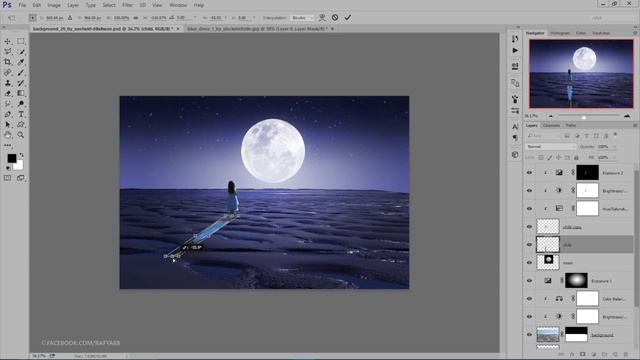The height and width of the screenshot is (360, 640).
Task: Commit the transform with the checkmark
Action: point(347,18)
